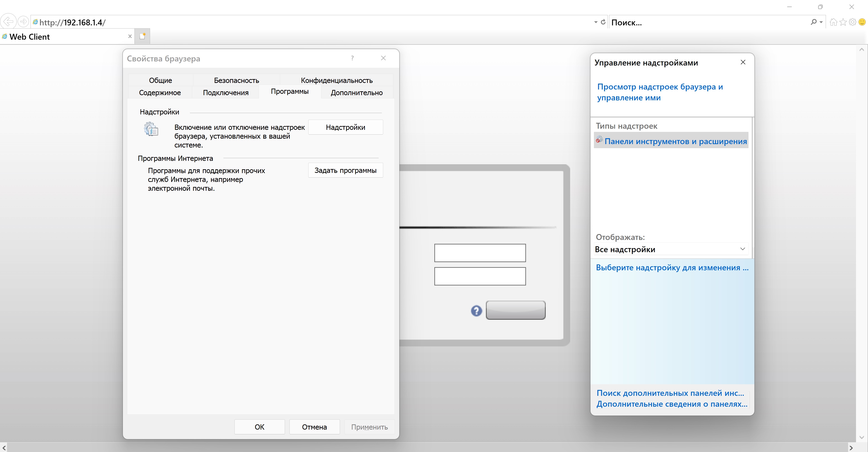Switch to the Безопасность tab

[236, 80]
